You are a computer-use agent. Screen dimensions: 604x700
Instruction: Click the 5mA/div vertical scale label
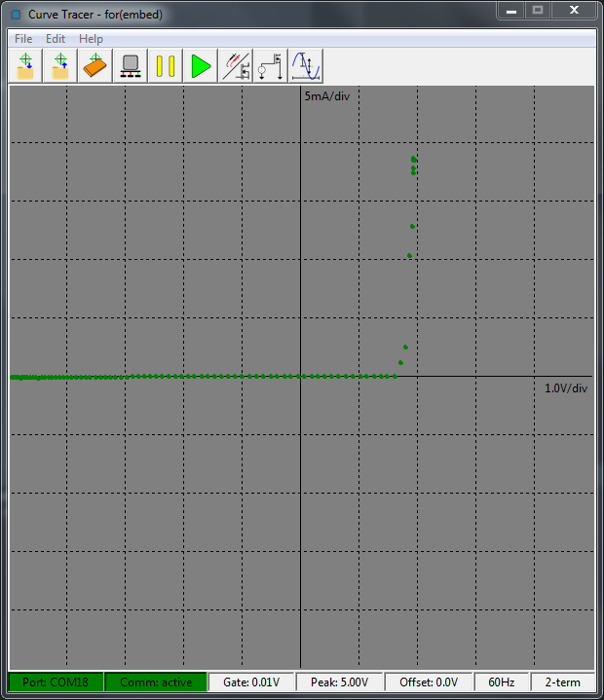coord(327,96)
